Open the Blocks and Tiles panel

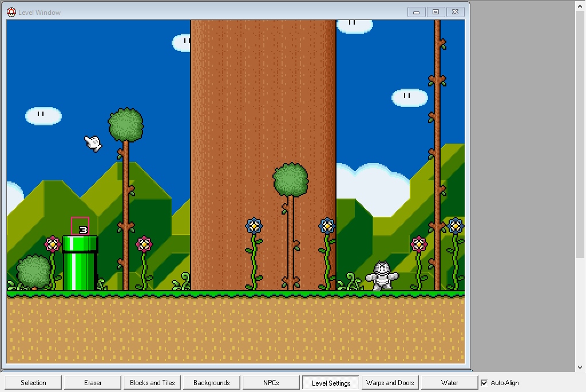point(152,383)
